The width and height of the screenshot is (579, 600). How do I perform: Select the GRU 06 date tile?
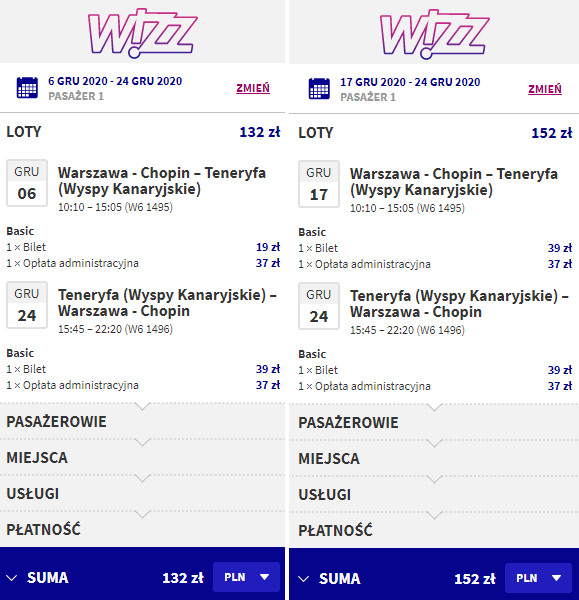27,183
